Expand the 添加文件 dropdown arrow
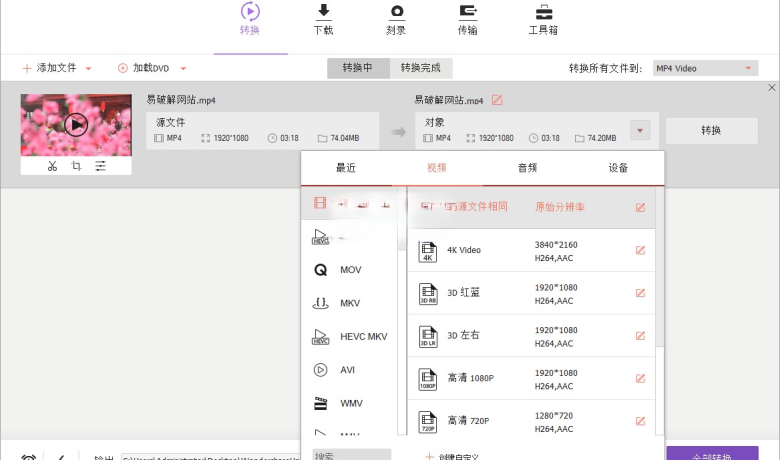 (x=89, y=69)
